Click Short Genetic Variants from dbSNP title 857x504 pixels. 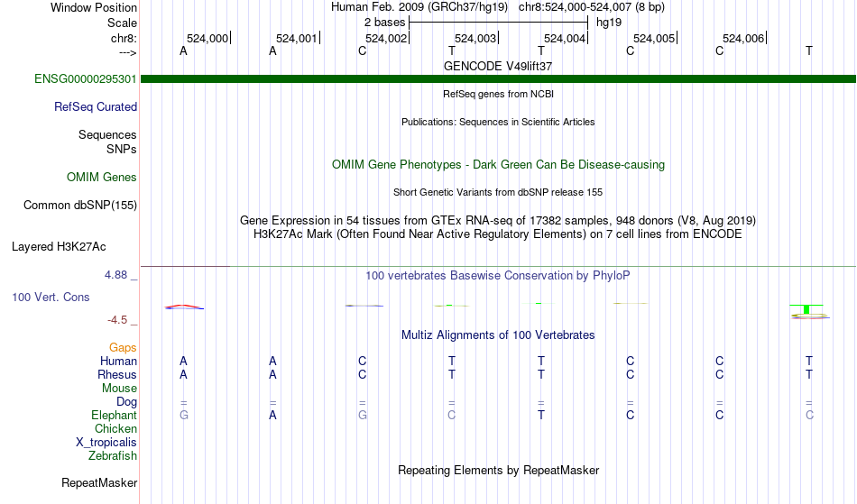498,193
